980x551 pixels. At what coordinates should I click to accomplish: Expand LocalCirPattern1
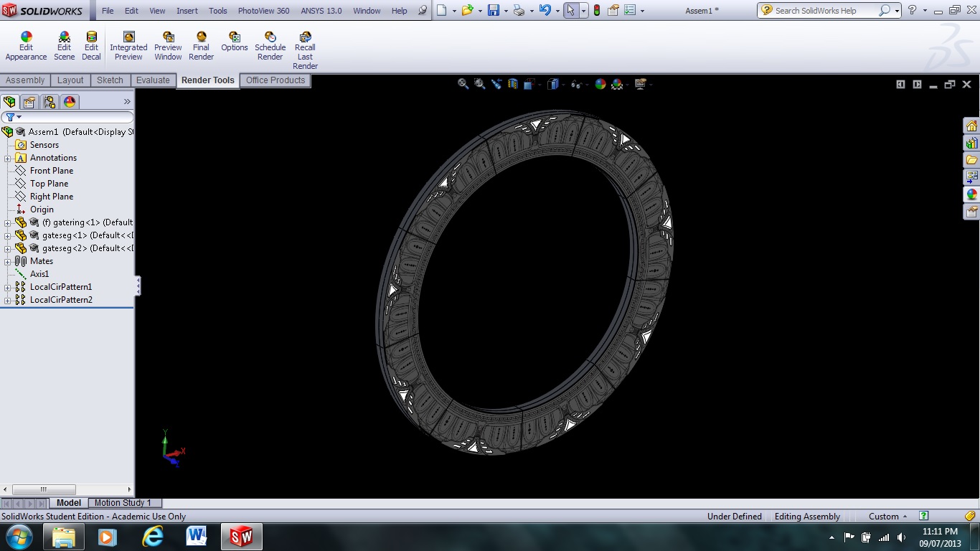(x=8, y=287)
